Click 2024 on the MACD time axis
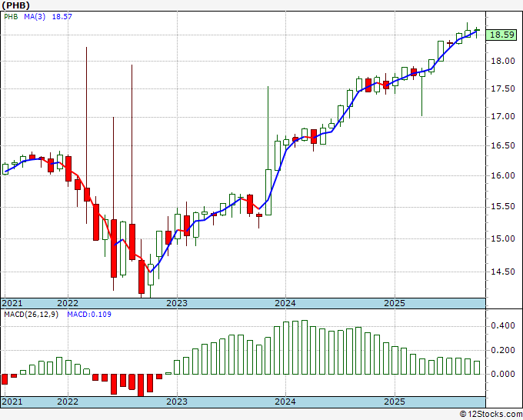Screen dimensions: 523x420 (285, 402)
